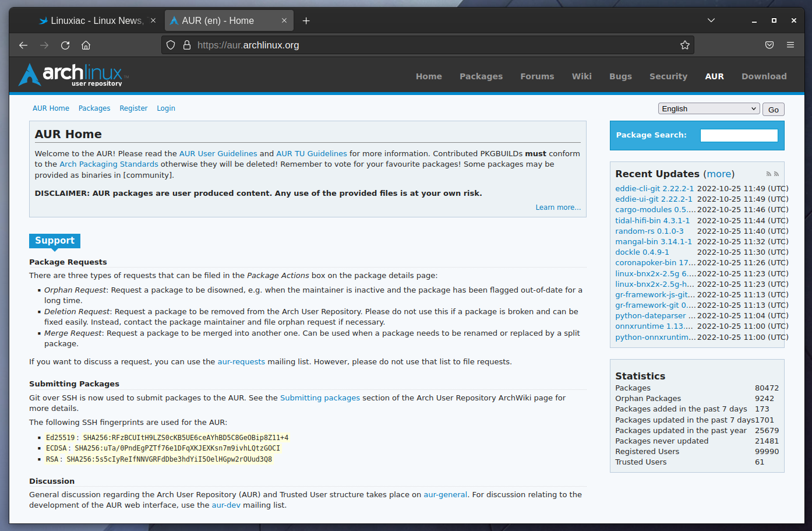The image size is (812, 531).
Task: Open the English language dropdown
Action: click(x=709, y=108)
